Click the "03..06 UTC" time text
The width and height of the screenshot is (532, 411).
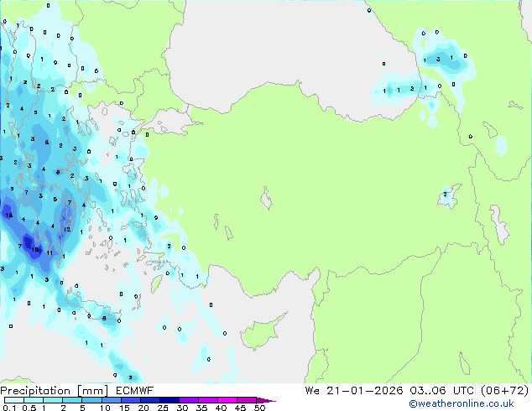[x=441, y=391]
